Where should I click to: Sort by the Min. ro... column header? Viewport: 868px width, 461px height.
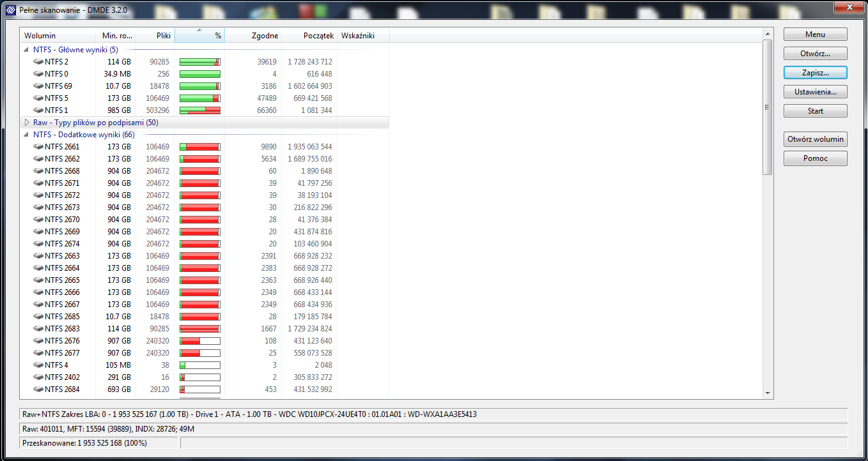coord(116,36)
